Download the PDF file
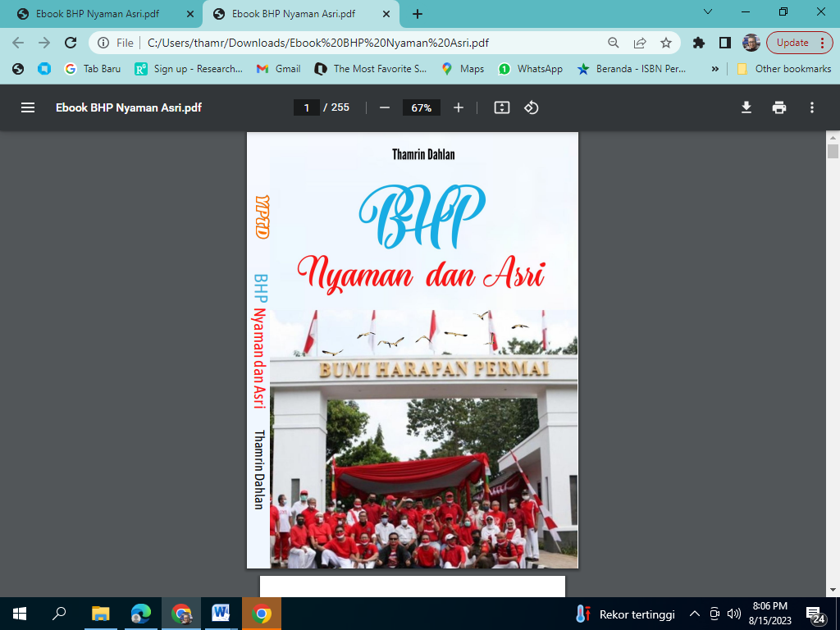Screen dimensions: 840x630 point(746,107)
